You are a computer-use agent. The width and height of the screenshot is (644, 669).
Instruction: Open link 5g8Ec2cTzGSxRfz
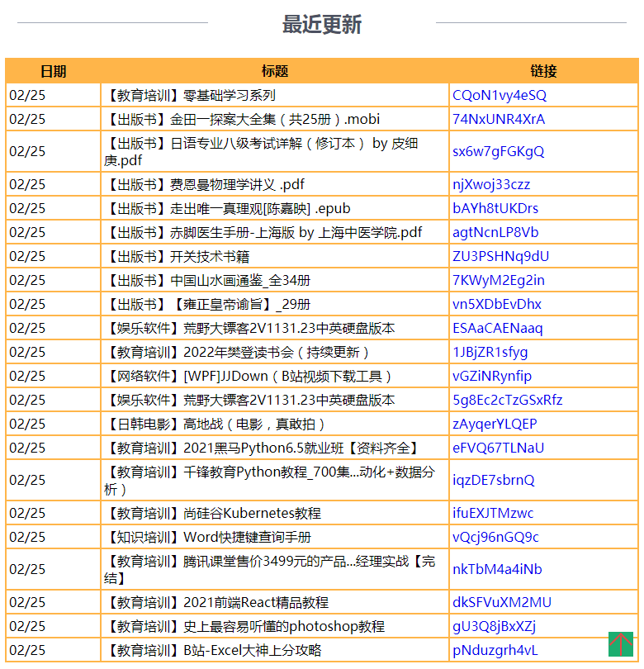click(508, 400)
